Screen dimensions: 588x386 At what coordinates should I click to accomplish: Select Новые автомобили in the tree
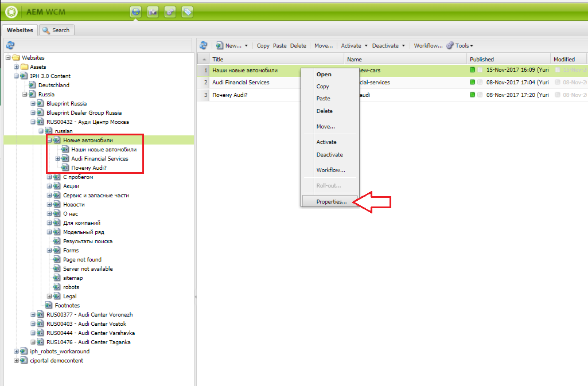88,140
